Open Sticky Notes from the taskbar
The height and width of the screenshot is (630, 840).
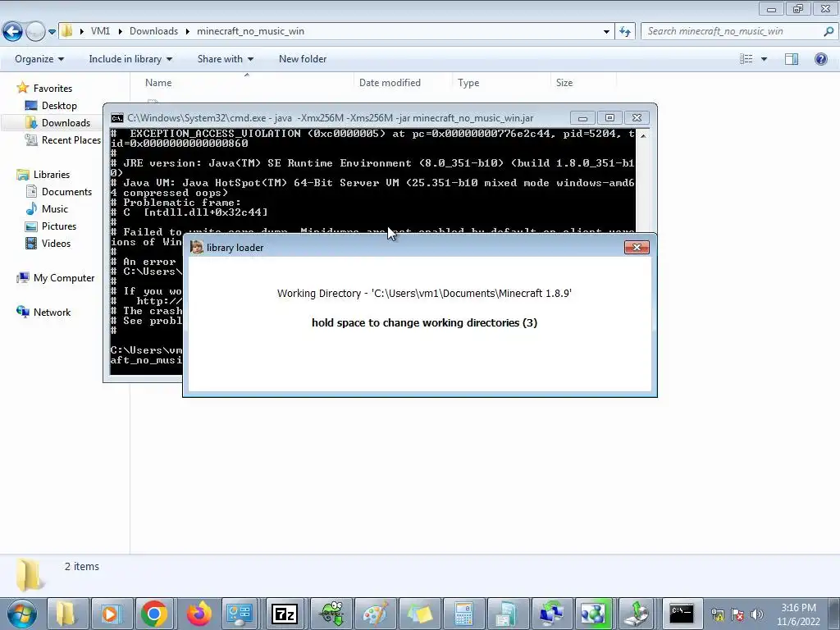point(419,614)
